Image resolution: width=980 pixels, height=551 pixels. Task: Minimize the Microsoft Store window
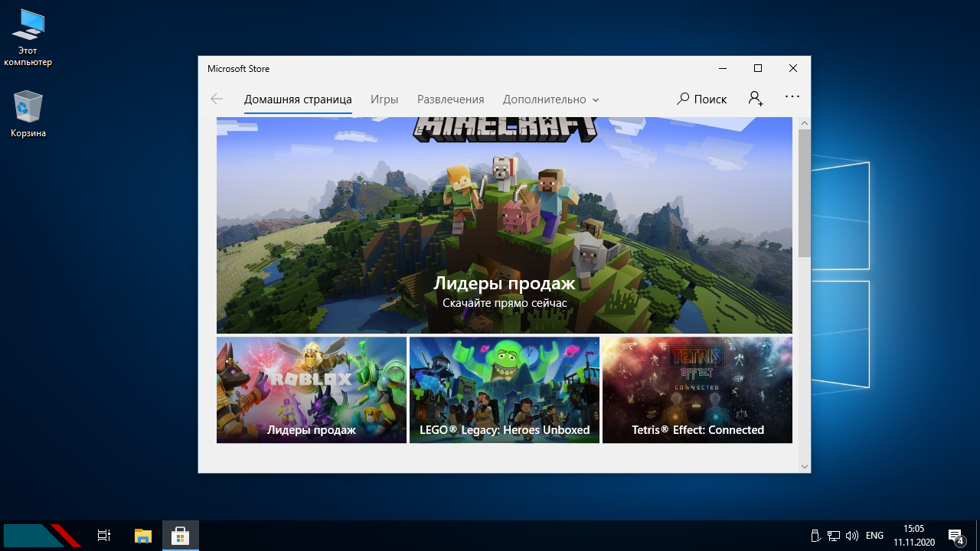[x=723, y=68]
